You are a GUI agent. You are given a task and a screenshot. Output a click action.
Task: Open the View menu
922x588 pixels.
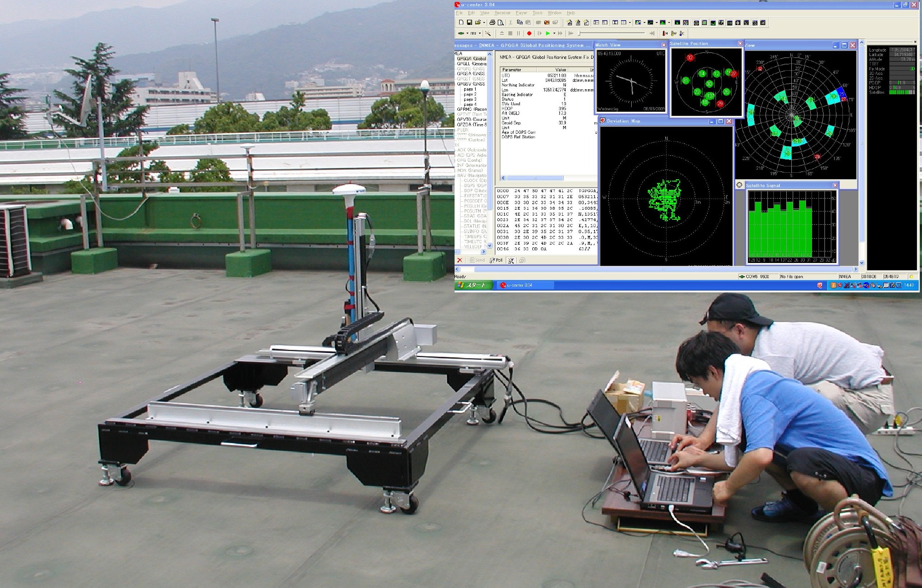coord(485,13)
